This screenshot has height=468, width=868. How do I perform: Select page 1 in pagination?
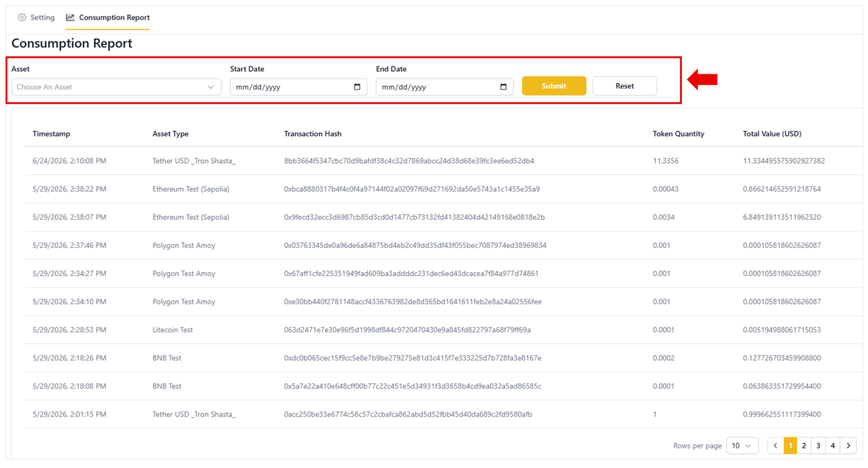tap(790, 446)
